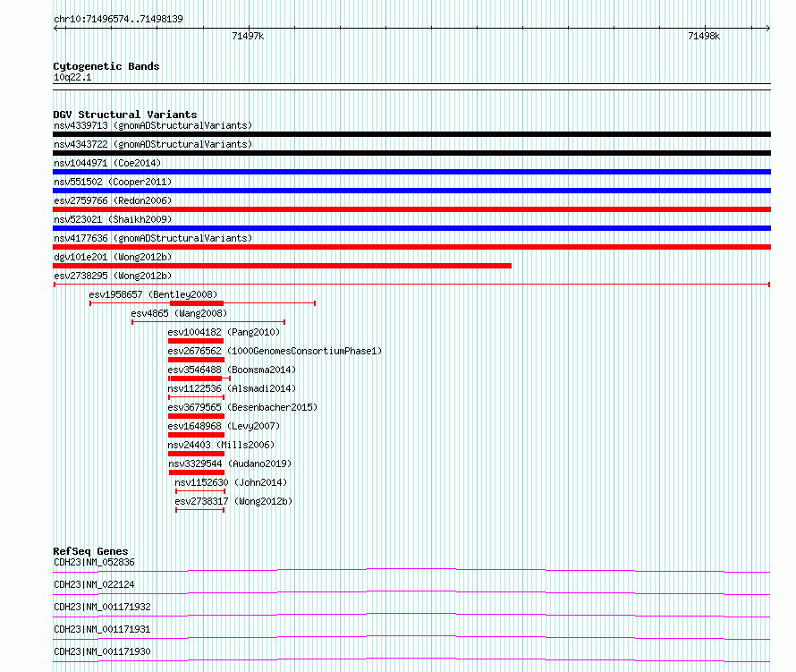
Task: Click the right arrow of the ruler
Action: [x=767, y=29]
